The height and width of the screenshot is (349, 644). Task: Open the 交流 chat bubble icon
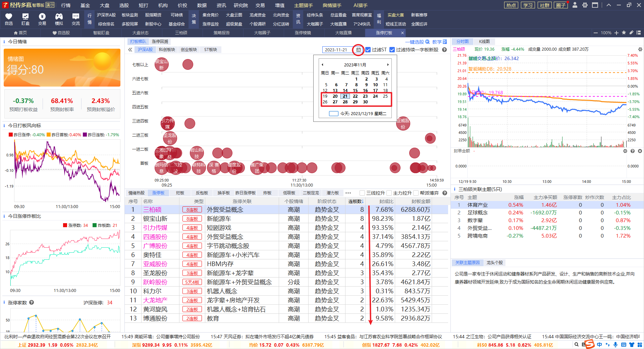tap(76, 16)
